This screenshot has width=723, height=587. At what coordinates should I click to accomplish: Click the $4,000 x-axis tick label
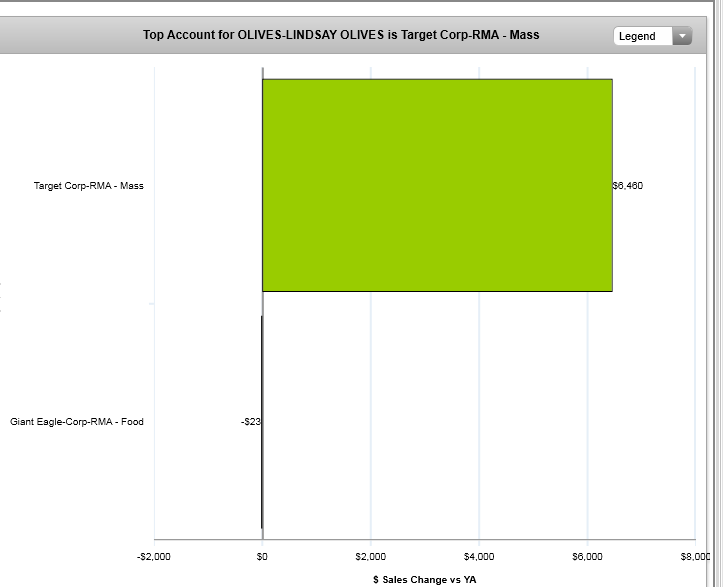pyautogui.click(x=479, y=556)
